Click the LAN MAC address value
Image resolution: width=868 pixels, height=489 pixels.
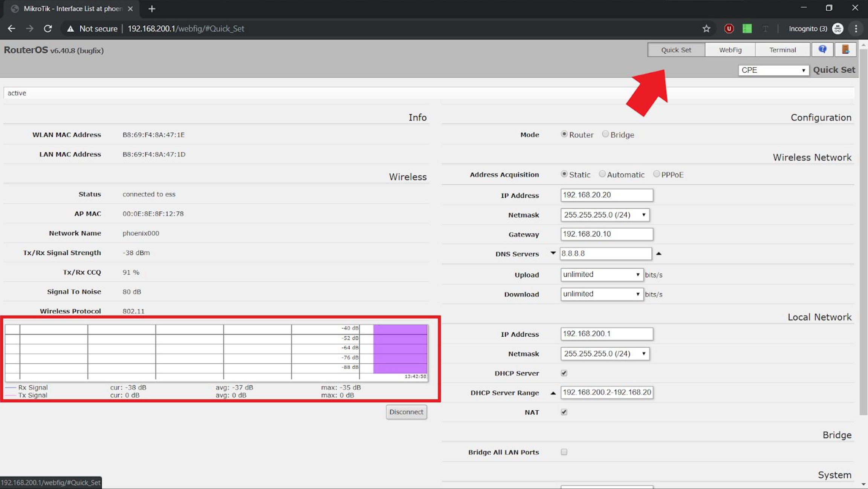point(154,154)
